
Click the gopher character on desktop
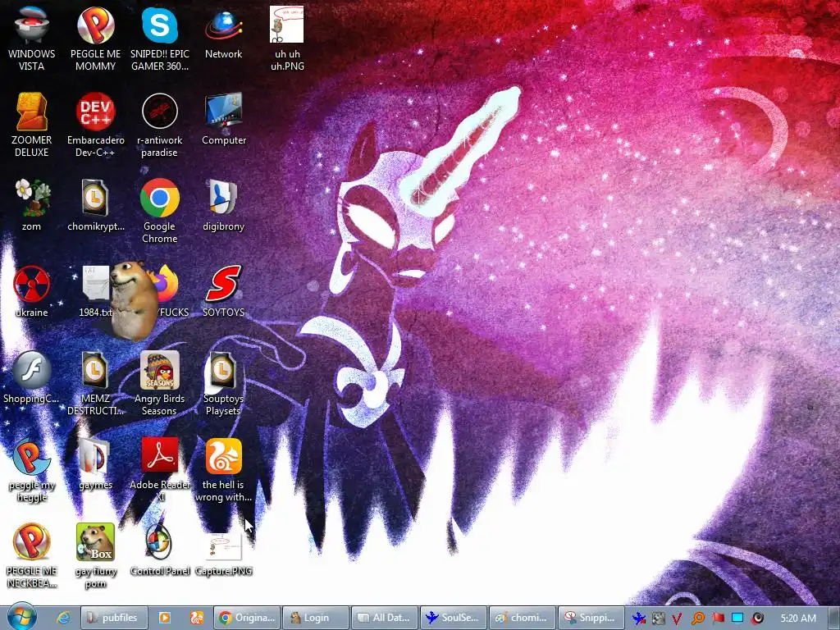click(134, 300)
